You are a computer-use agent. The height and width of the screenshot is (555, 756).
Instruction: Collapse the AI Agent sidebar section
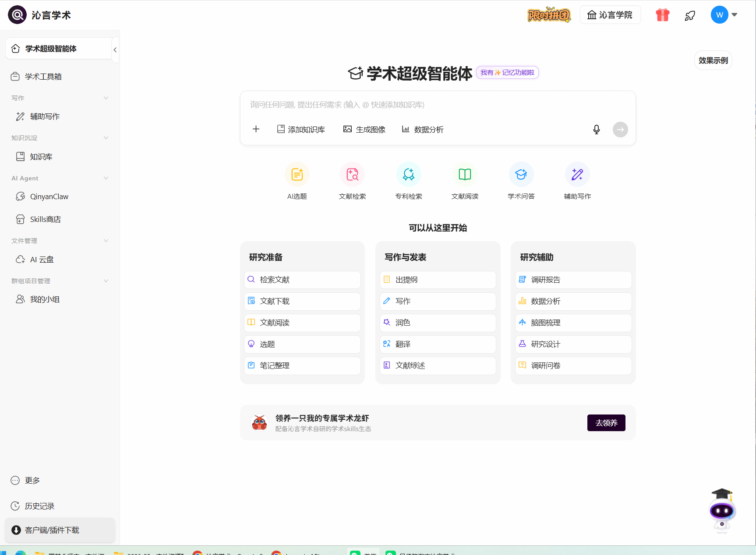106,178
